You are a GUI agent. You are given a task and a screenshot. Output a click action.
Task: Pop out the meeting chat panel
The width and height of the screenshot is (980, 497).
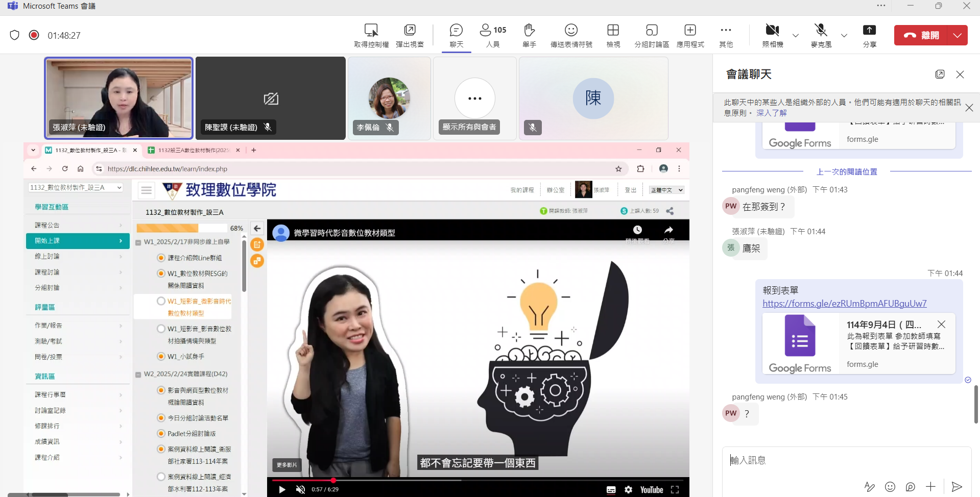940,74
